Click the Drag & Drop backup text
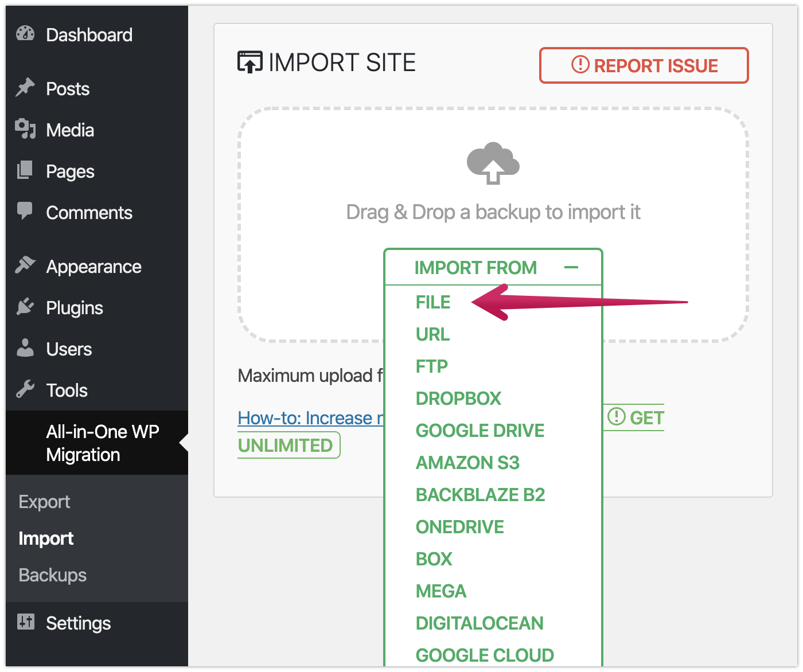The width and height of the screenshot is (803, 672). [493, 212]
